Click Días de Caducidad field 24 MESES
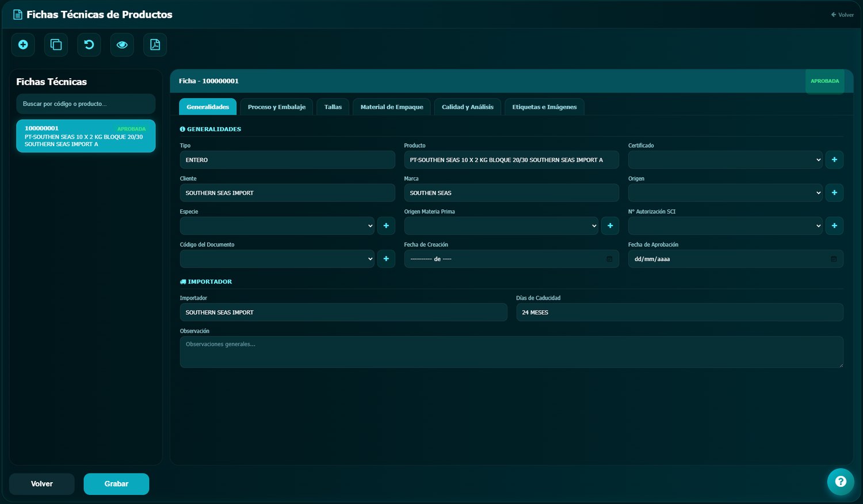863x504 pixels. [x=679, y=312]
